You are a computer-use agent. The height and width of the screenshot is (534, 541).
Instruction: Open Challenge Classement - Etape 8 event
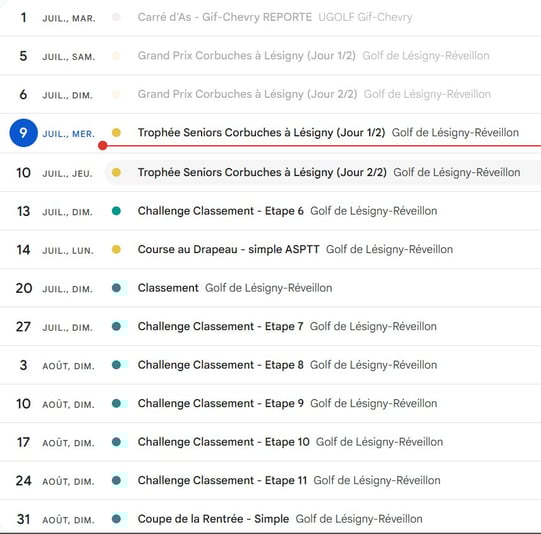220,365
